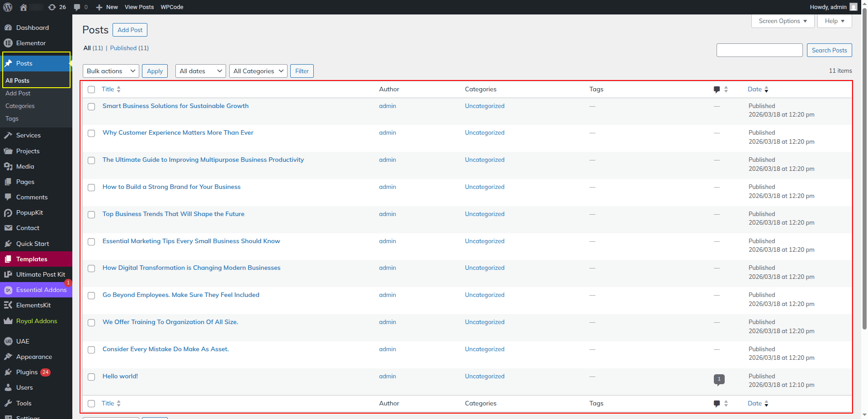Open the All dates dropdown
This screenshot has height=419, width=868.
tap(200, 71)
